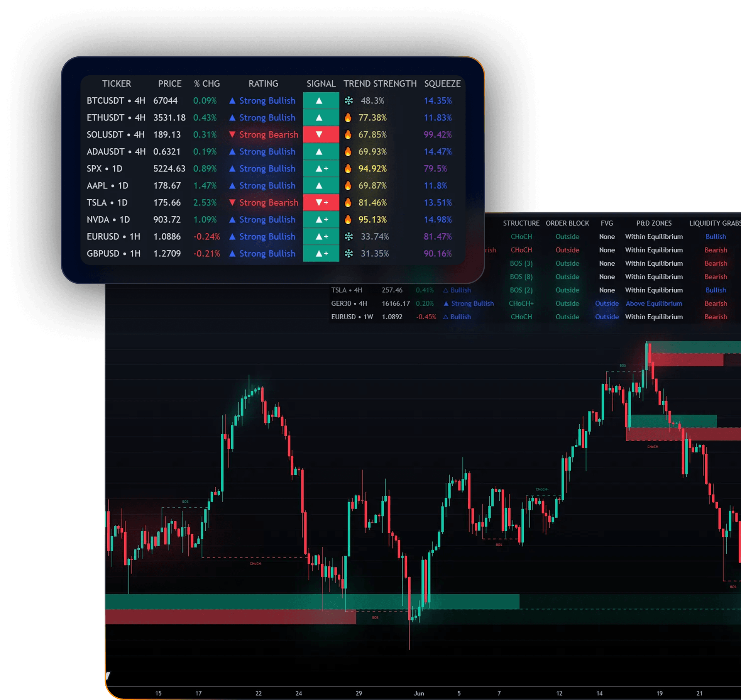Click the Outside order block cell for TSLA
Image resolution: width=741 pixels, height=700 pixels.
click(x=568, y=290)
